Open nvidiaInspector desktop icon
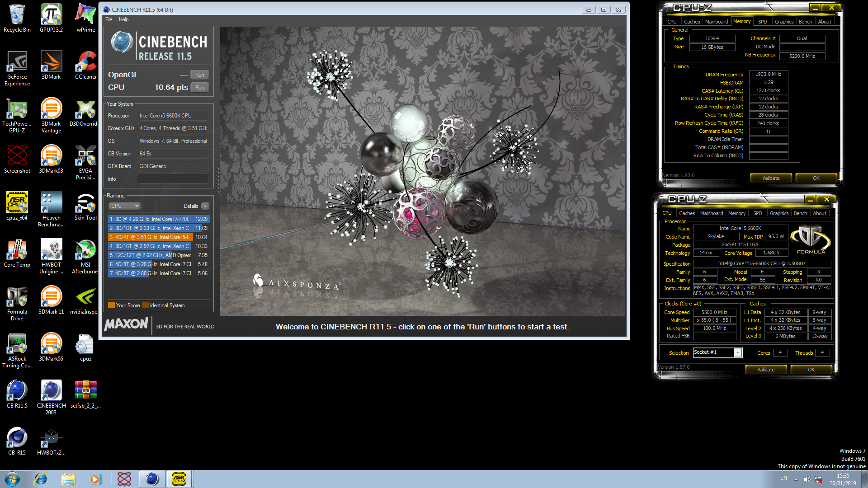Screen dimensions: 868x488 click(85, 300)
